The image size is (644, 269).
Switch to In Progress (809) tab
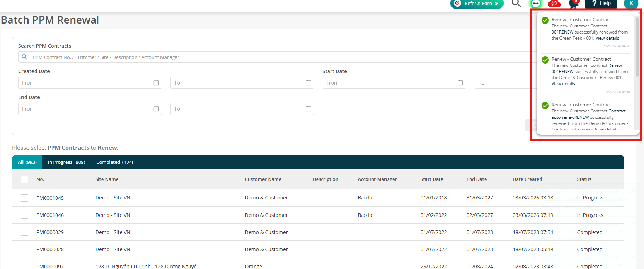(x=66, y=162)
